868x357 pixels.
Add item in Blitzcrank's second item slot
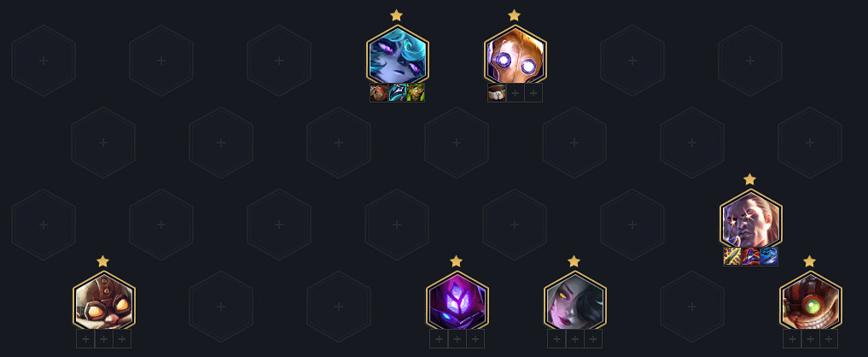tap(515, 93)
